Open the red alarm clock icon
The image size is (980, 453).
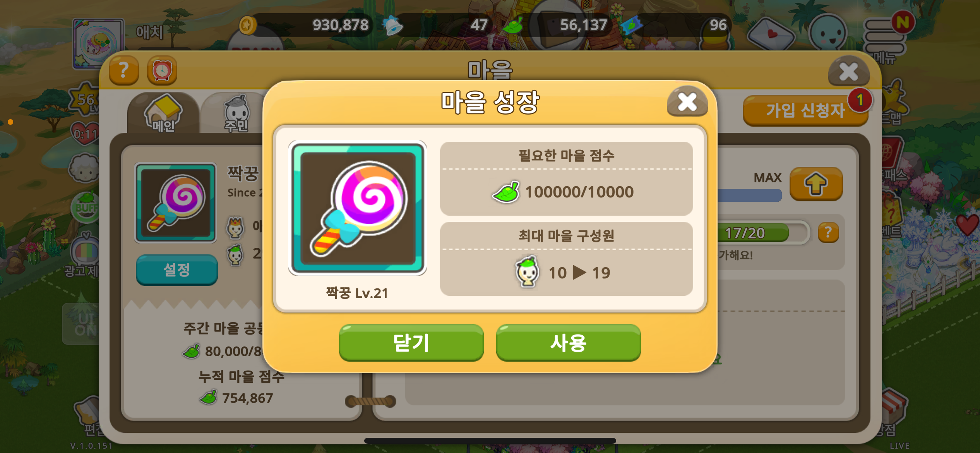click(162, 70)
